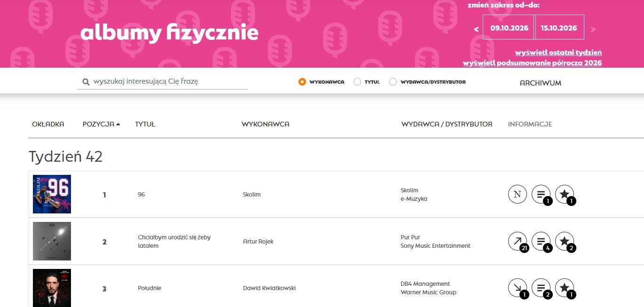
Task: Open weeks-on-chart icon for Skolim's 96
Action: (x=541, y=194)
